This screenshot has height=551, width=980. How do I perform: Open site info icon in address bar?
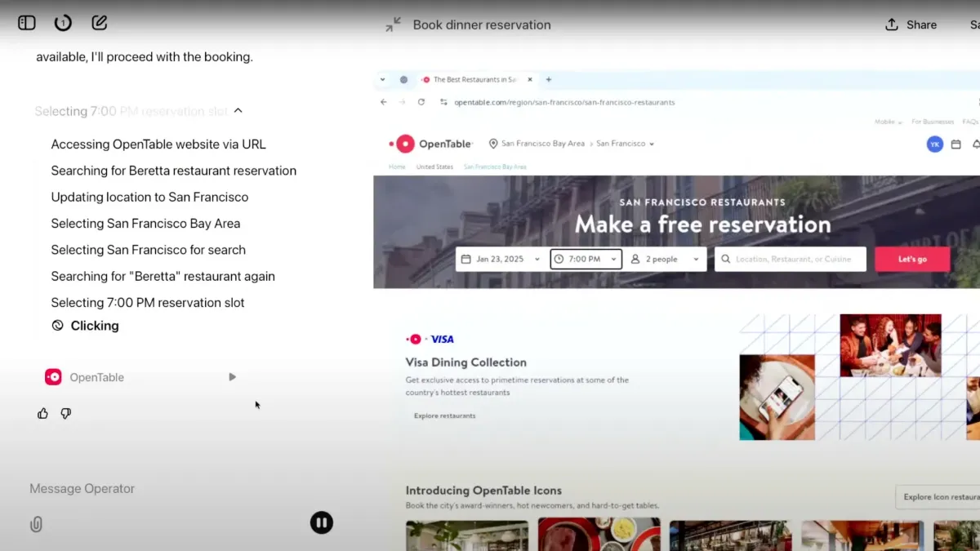(443, 102)
